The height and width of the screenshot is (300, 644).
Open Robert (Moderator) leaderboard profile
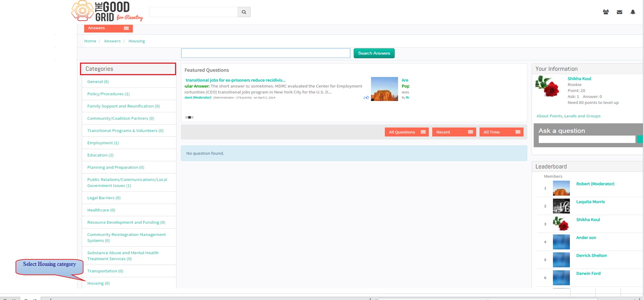tap(595, 184)
